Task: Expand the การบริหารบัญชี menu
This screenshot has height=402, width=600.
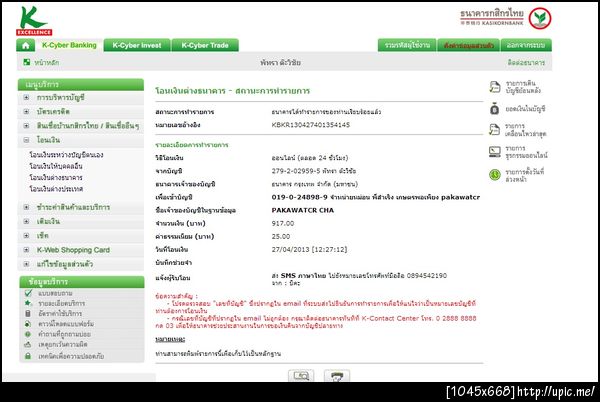Action: (x=26, y=98)
